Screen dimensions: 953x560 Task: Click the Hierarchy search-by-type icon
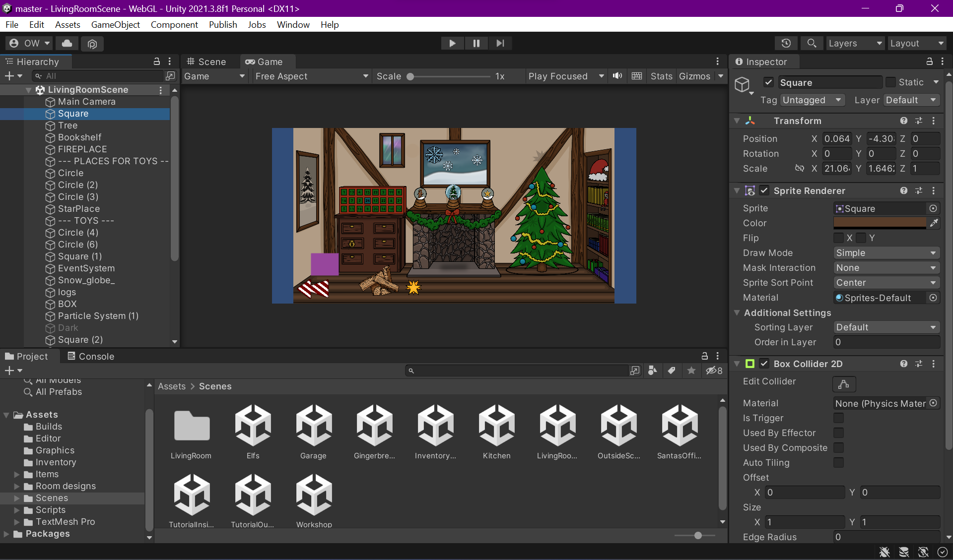tap(170, 76)
